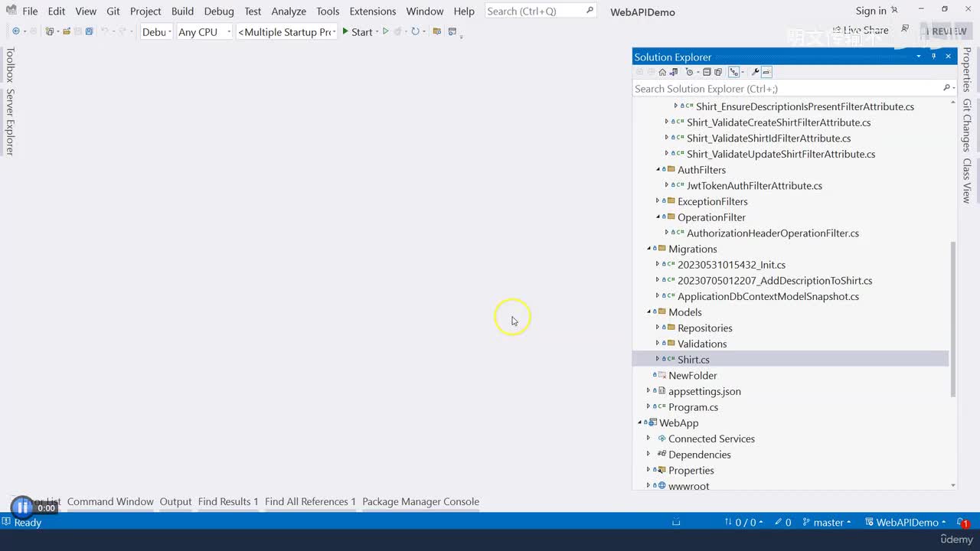Select JwtTokenAuthFilterAttribute.cs file

click(x=754, y=185)
